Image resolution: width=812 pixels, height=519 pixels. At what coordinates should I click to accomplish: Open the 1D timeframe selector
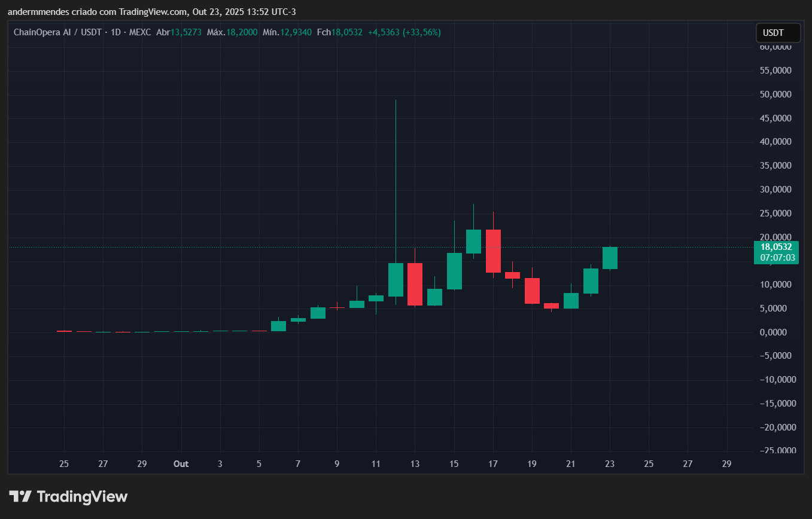pos(115,32)
